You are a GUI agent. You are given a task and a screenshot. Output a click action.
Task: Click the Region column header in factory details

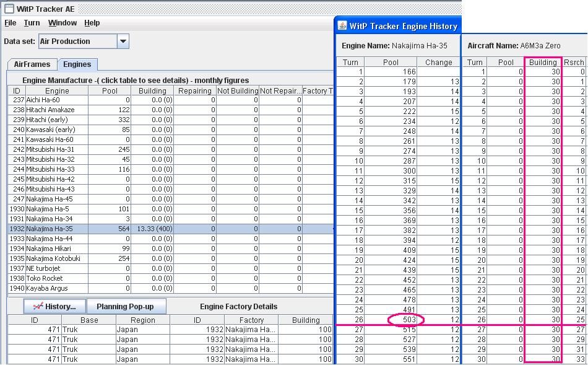[x=142, y=320]
